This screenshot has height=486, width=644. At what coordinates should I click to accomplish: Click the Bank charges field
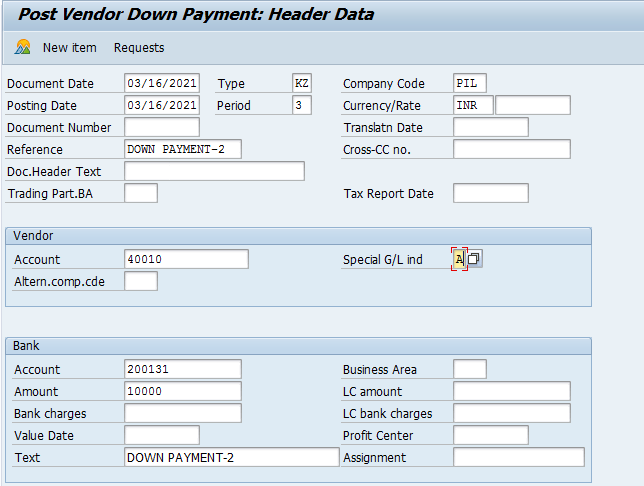pyautogui.click(x=183, y=413)
